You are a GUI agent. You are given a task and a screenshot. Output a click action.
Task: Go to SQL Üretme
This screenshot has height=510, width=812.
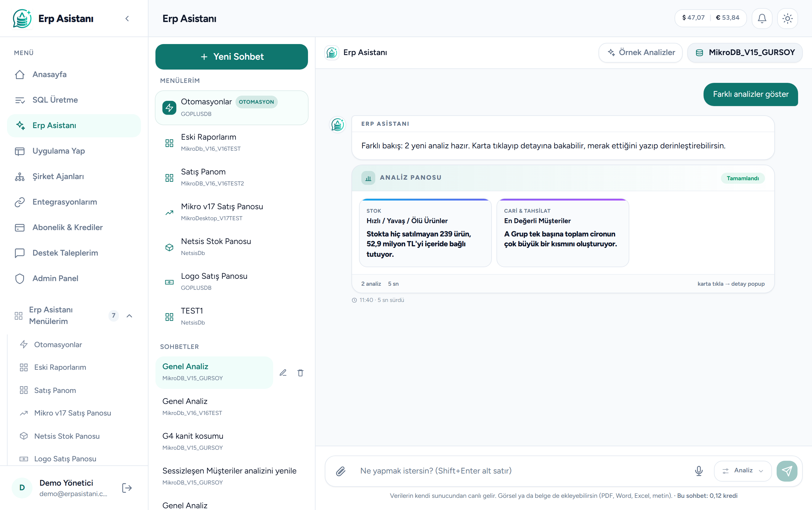(74, 100)
